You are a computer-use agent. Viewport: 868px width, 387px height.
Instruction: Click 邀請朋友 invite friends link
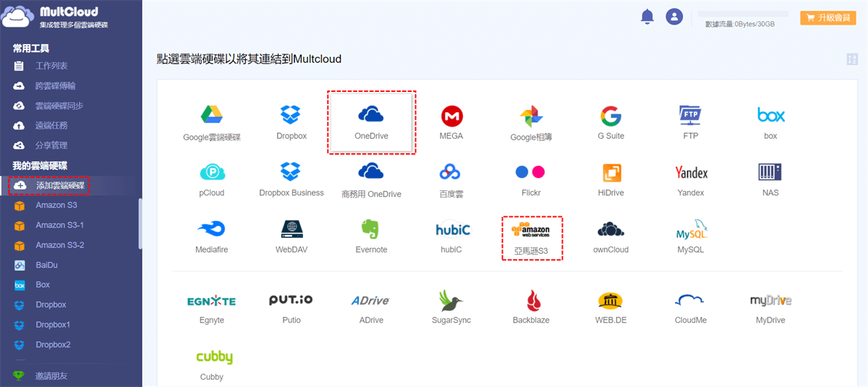point(51,376)
